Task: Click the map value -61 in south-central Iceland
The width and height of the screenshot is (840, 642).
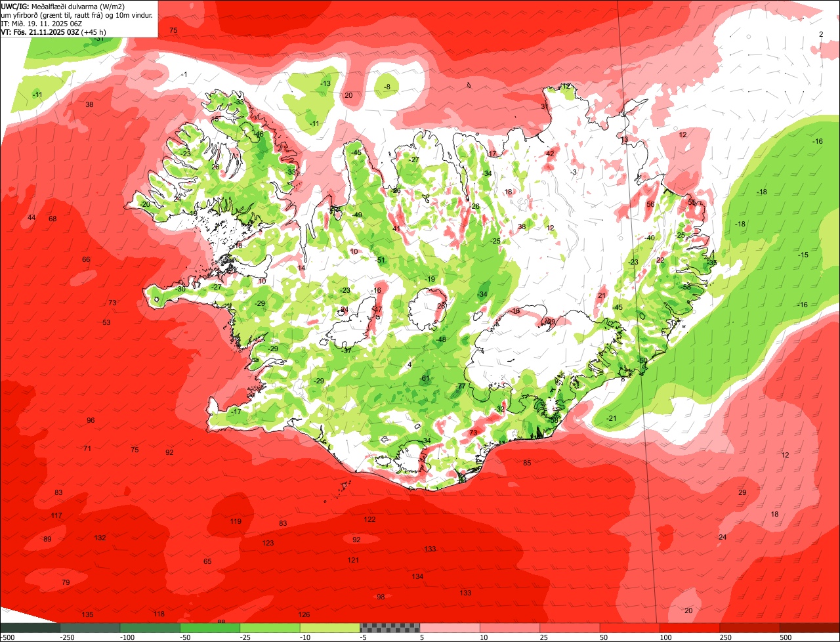Action: coord(425,378)
